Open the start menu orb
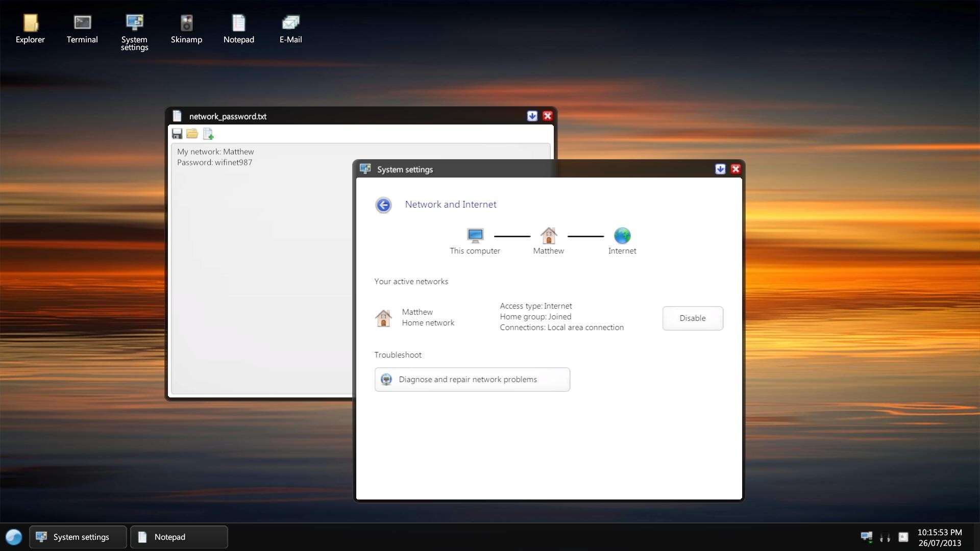The height and width of the screenshot is (551, 980). click(x=14, y=537)
